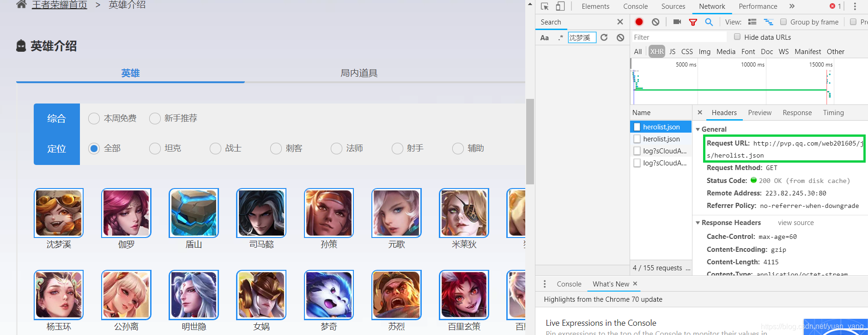Select the 刺客 radio option

coord(276,148)
